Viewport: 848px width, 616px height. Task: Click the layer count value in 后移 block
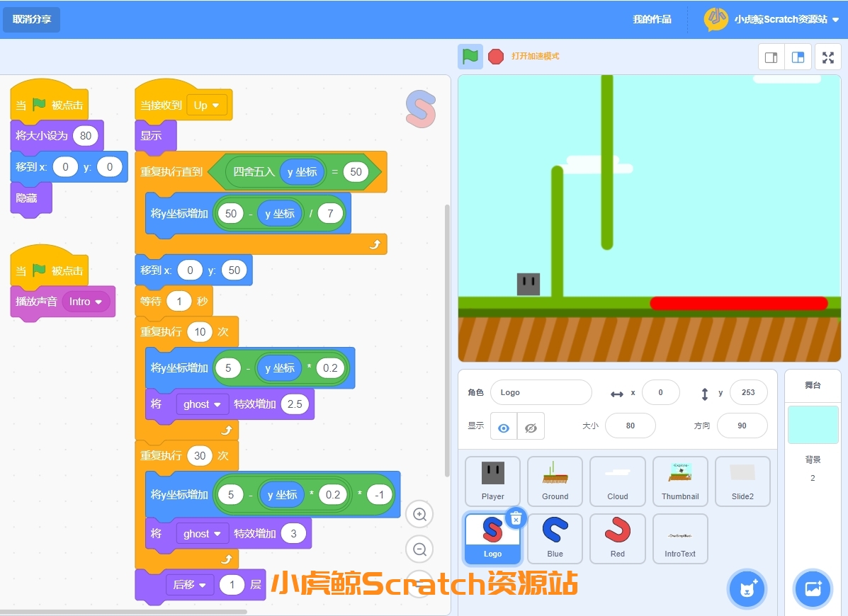click(x=232, y=585)
